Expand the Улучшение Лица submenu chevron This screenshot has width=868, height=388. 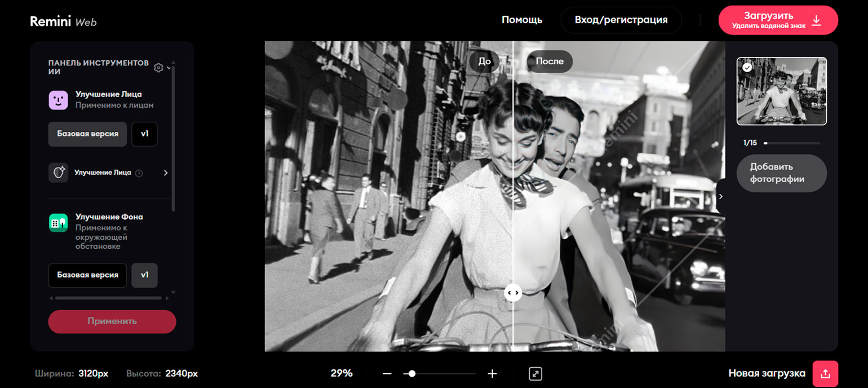pyautogui.click(x=166, y=173)
